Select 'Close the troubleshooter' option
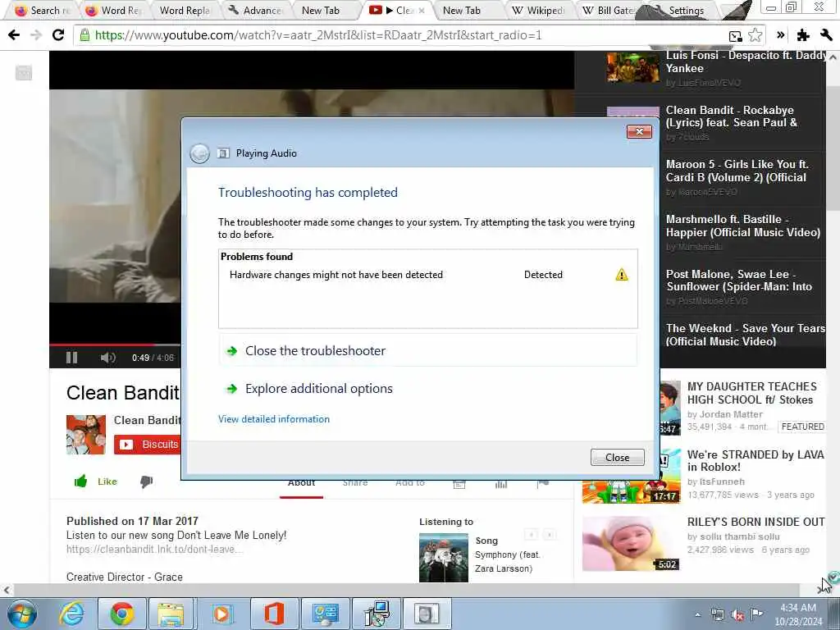This screenshot has height=630, width=840. [x=427, y=351]
